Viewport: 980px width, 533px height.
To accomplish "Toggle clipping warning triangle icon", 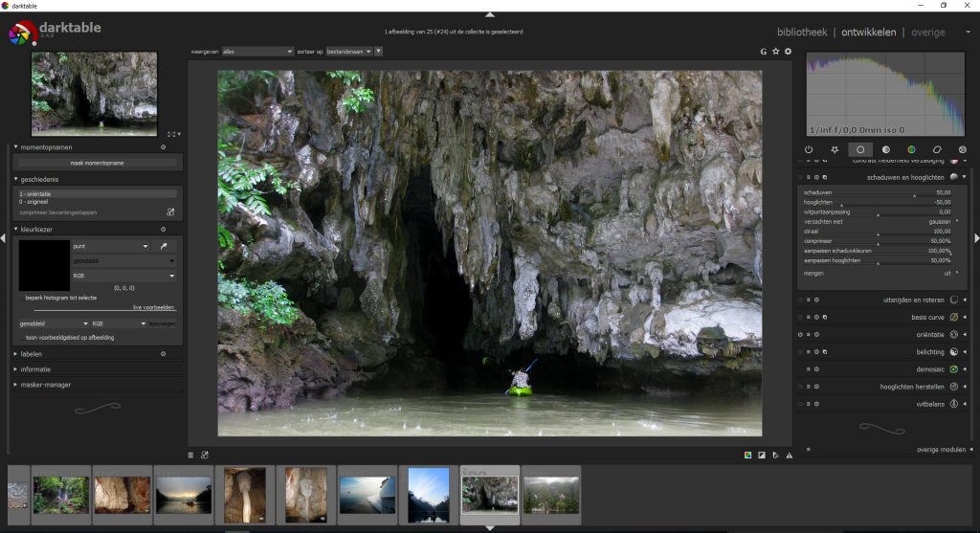I will pos(790,455).
